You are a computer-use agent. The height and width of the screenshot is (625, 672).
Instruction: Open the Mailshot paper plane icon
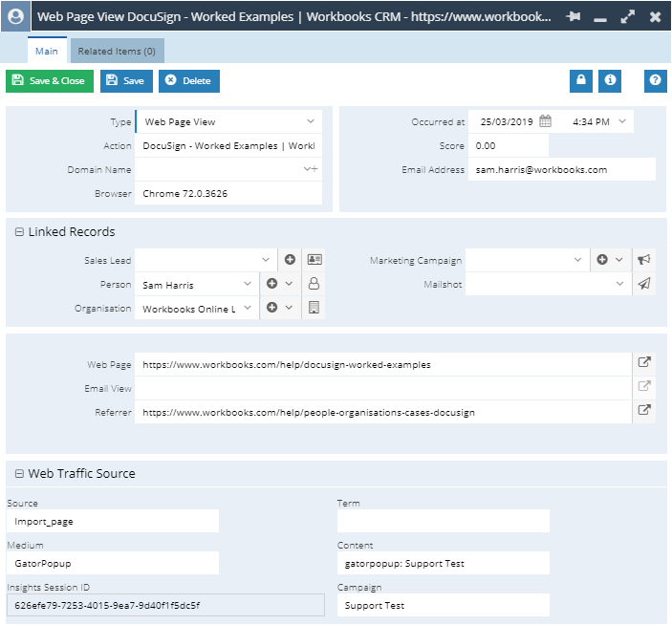[644, 284]
